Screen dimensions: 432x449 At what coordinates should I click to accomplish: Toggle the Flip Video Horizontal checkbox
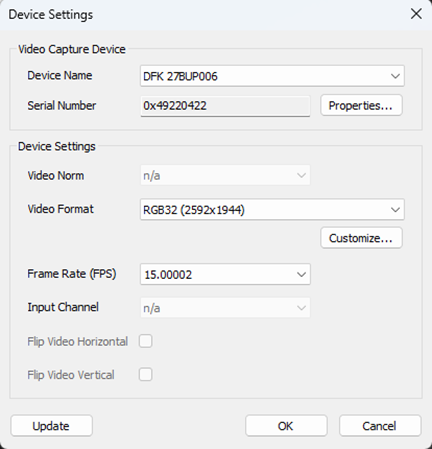pos(146,341)
